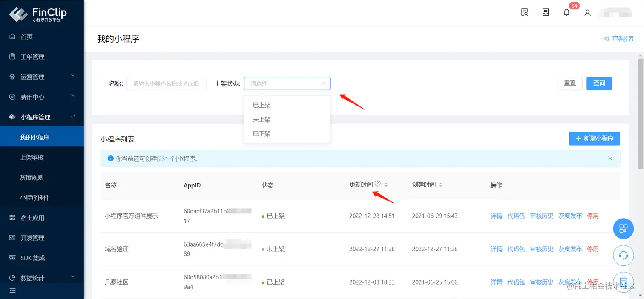Open the document search icon in header

point(525,12)
